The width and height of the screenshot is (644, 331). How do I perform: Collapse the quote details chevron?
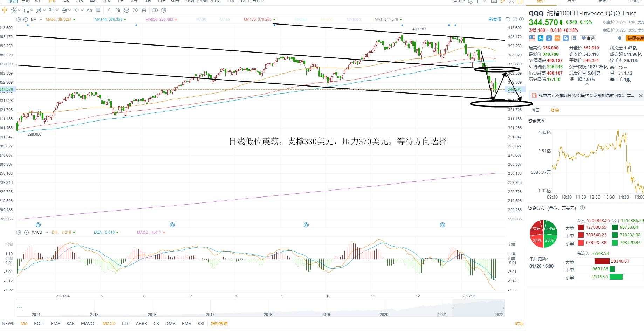click(587, 84)
